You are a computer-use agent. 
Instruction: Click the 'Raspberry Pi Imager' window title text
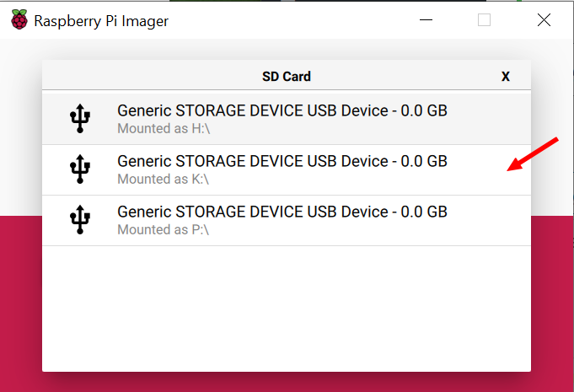click(x=101, y=21)
